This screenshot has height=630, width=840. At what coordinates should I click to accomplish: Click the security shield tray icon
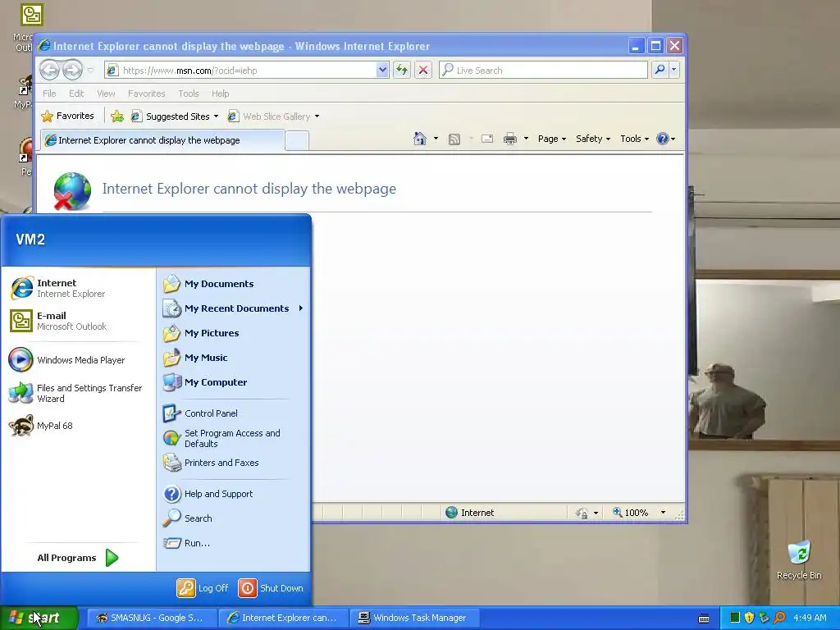pos(749,618)
